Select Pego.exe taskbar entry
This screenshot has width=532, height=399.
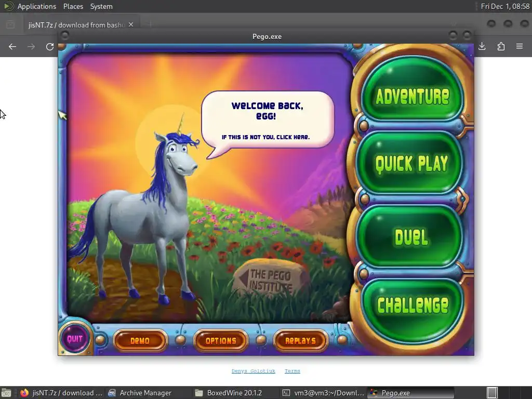click(x=410, y=393)
